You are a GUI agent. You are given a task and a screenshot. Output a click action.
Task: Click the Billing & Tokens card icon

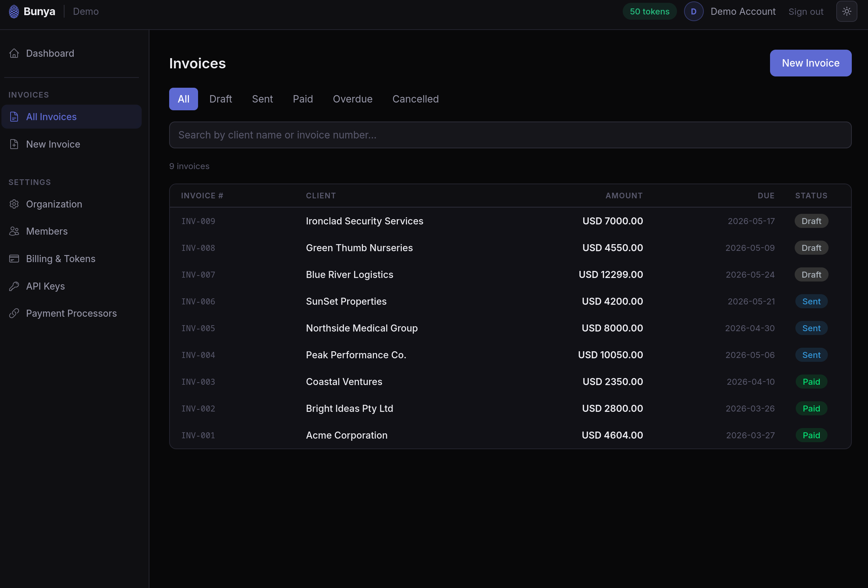pyautogui.click(x=14, y=259)
